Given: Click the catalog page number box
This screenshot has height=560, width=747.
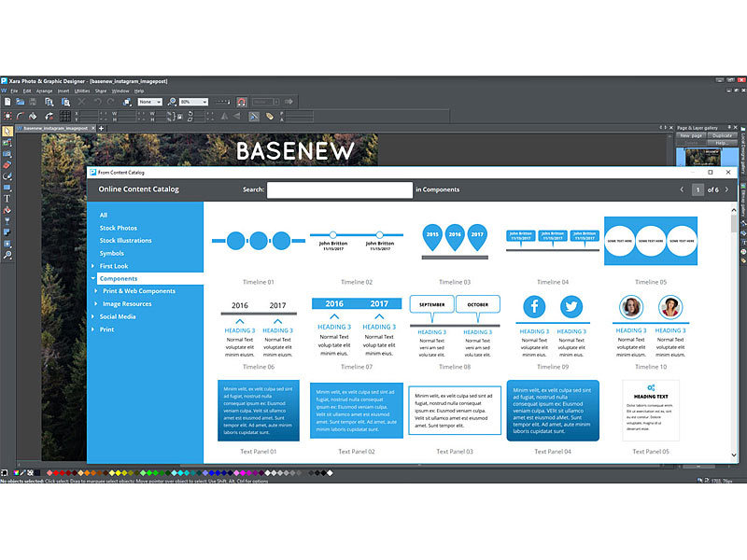Looking at the screenshot, I should click(x=698, y=189).
